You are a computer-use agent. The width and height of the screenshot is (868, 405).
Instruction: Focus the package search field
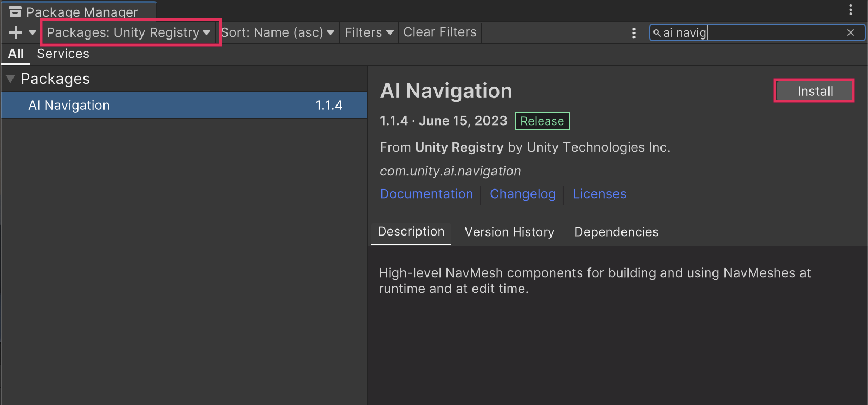[x=759, y=33]
